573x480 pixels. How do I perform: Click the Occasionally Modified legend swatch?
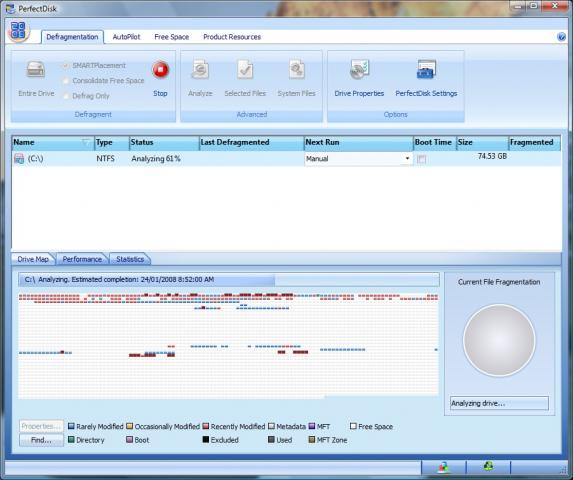[129, 426]
